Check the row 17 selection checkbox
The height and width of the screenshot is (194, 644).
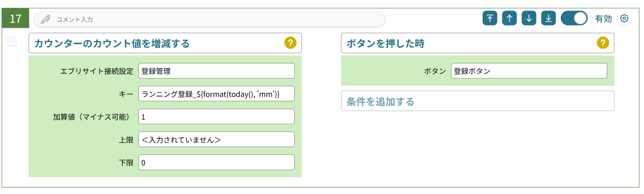pos(12,41)
